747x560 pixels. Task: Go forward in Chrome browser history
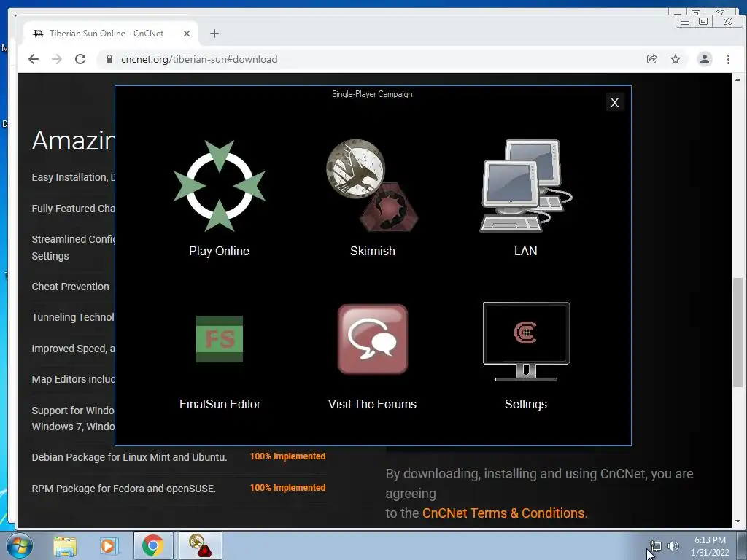point(57,59)
